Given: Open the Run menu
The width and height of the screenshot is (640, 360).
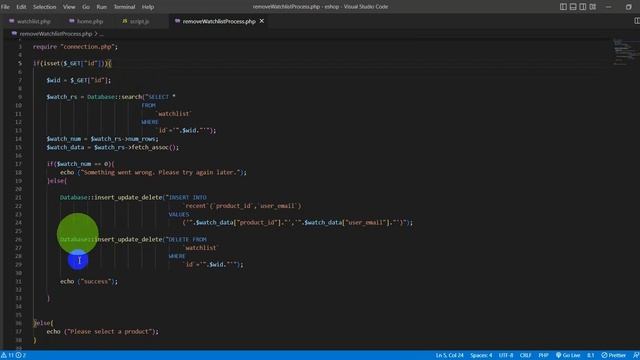Looking at the screenshot, I should pyautogui.click(x=101, y=7).
